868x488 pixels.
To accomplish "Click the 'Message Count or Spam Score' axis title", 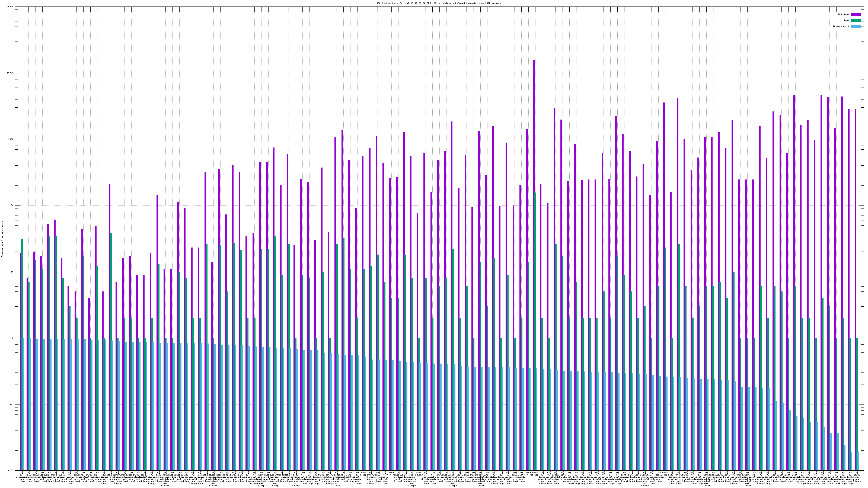I will click(x=2, y=239).
